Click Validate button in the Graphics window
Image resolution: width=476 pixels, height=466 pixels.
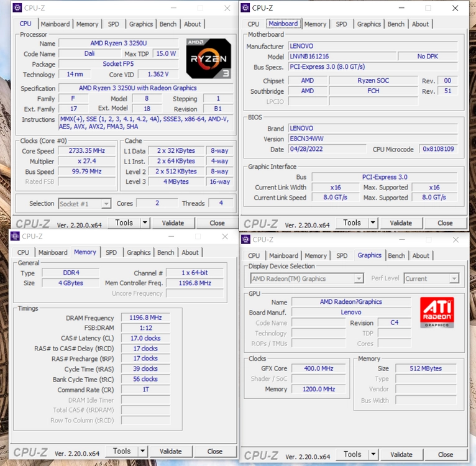401,454
